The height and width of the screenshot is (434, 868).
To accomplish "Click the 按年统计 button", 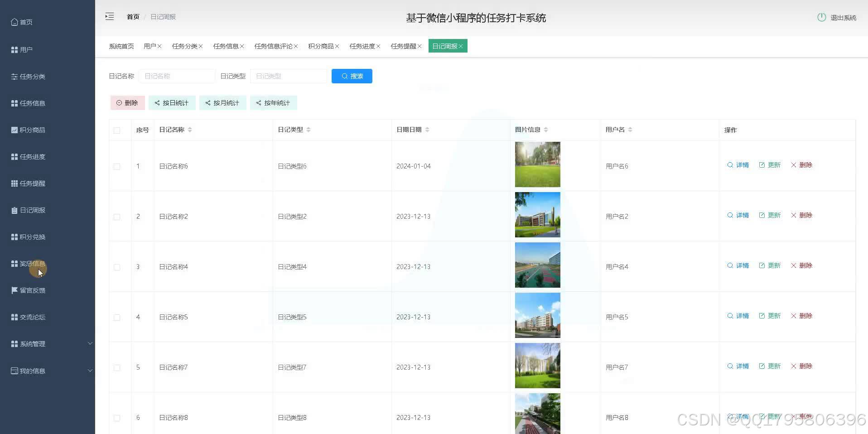I will click(273, 103).
